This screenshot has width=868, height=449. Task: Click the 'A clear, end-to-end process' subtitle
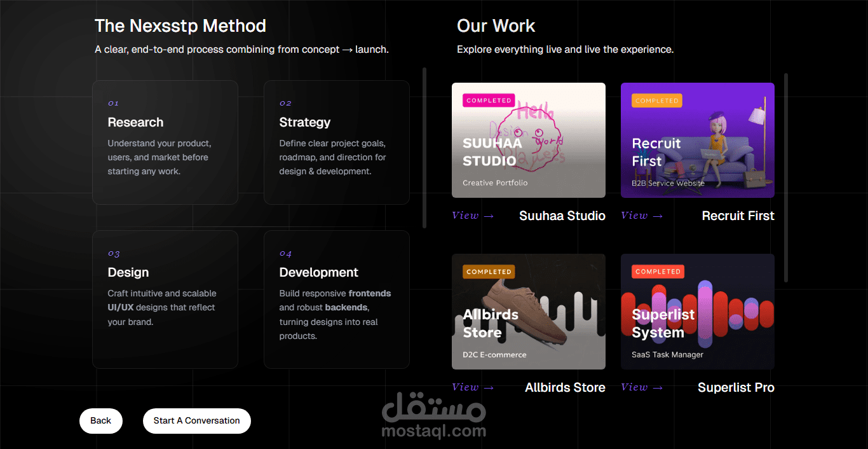coord(241,50)
